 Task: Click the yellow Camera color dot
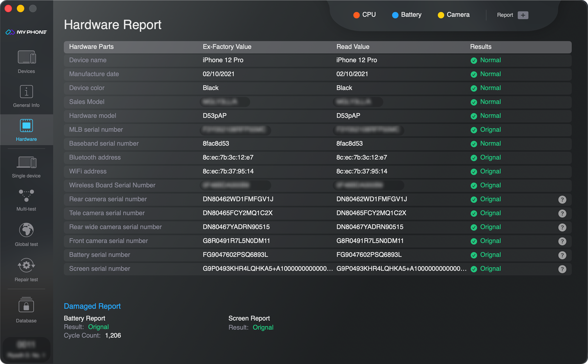(441, 15)
